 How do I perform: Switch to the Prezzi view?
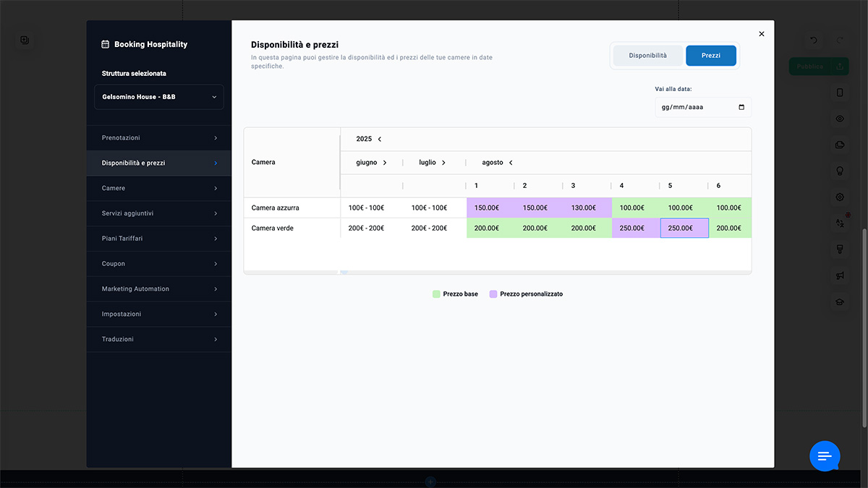tap(711, 56)
